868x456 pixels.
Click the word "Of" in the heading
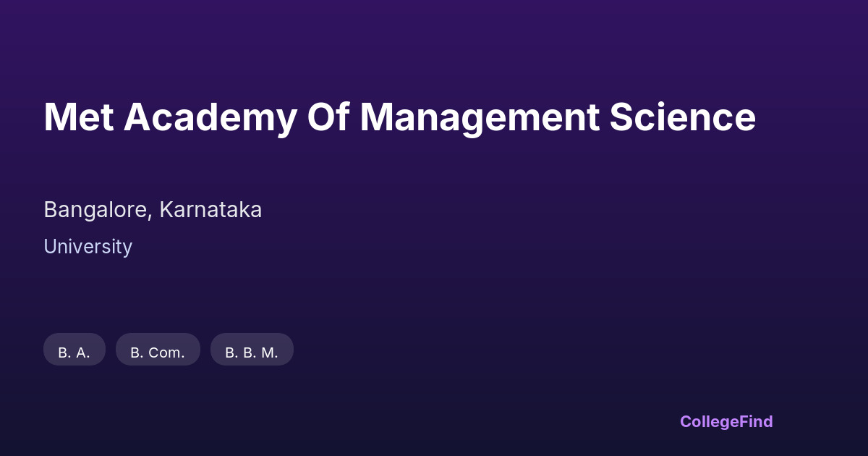(328, 117)
